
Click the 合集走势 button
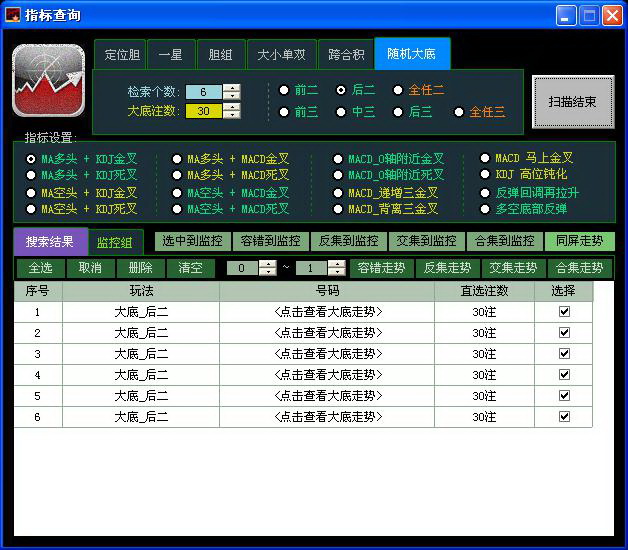(x=580, y=268)
